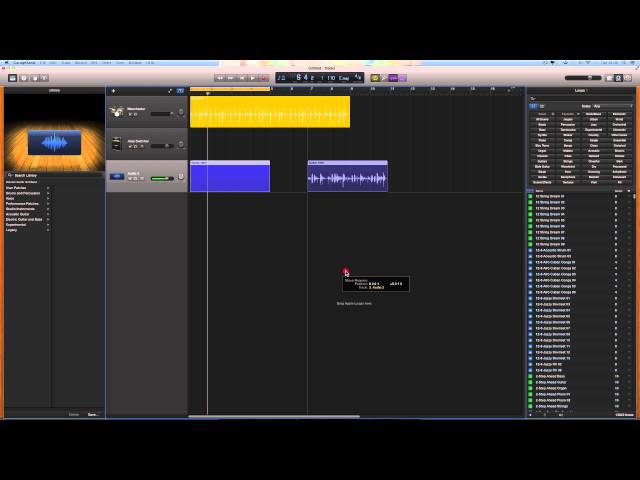The width and height of the screenshot is (640, 480).
Task: Solo the drummer track
Action: [136, 115]
